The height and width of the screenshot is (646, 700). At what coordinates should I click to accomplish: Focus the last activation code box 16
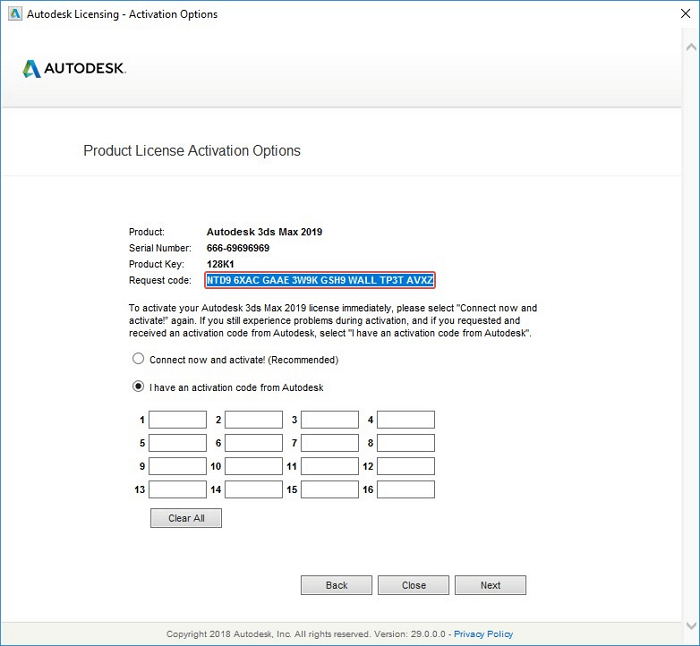406,490
